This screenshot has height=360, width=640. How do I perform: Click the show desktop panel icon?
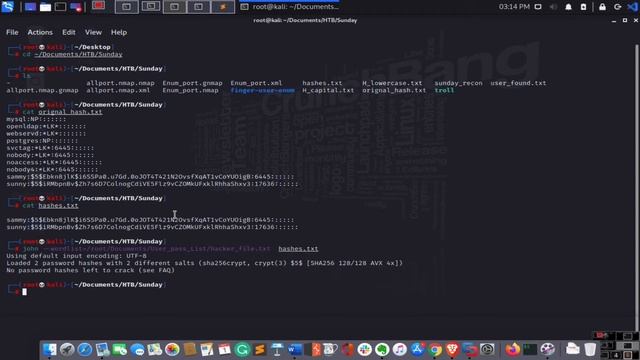[30, 7]
